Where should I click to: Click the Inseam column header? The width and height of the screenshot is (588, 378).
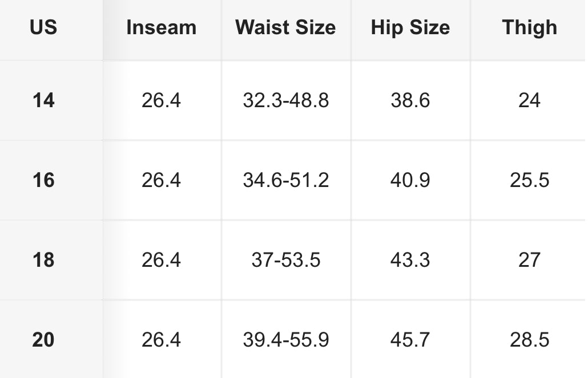(x=161, y=27)
